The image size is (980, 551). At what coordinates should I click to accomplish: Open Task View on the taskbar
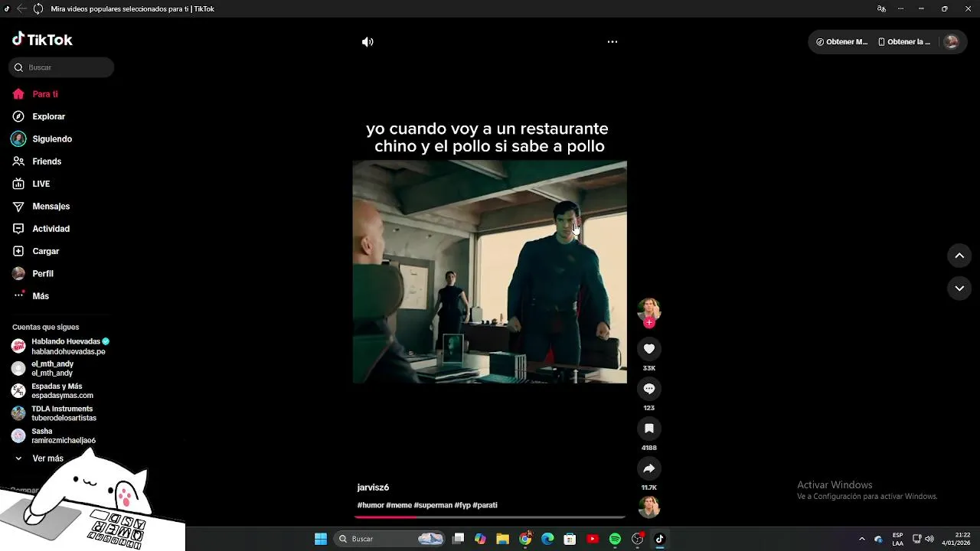point(458,539)
